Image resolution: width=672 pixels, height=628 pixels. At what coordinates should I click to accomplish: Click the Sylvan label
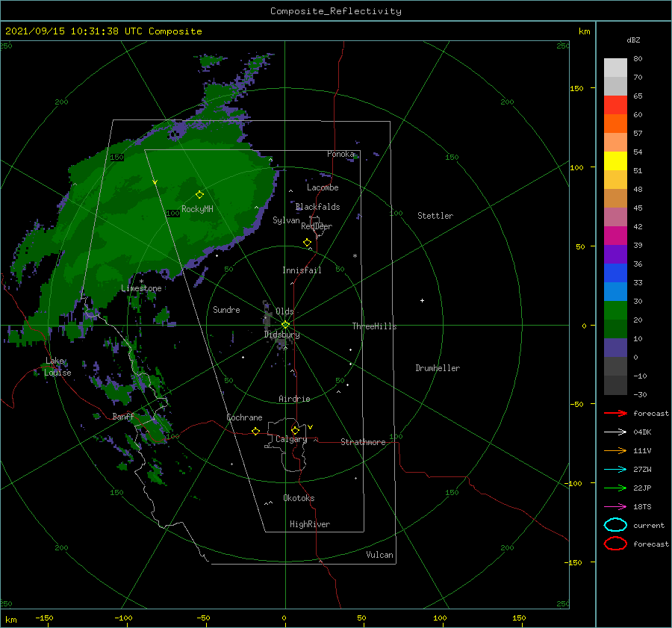click(286, 220)
